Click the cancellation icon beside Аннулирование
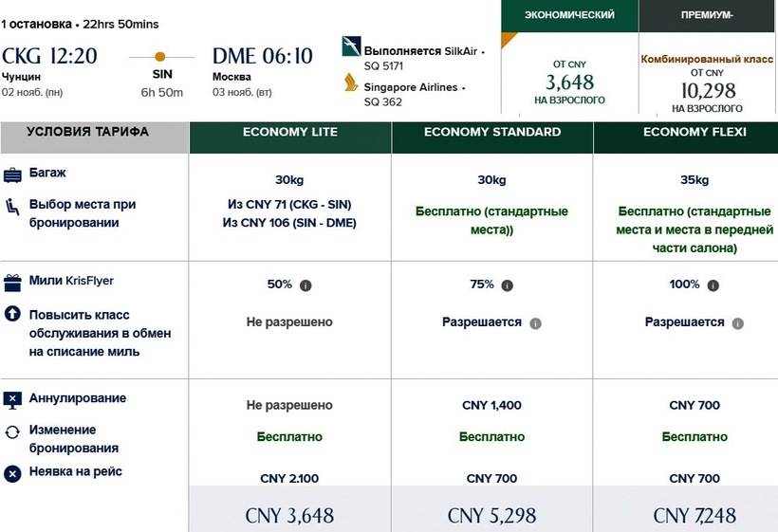The image size is (778, 532). [12, 399]
